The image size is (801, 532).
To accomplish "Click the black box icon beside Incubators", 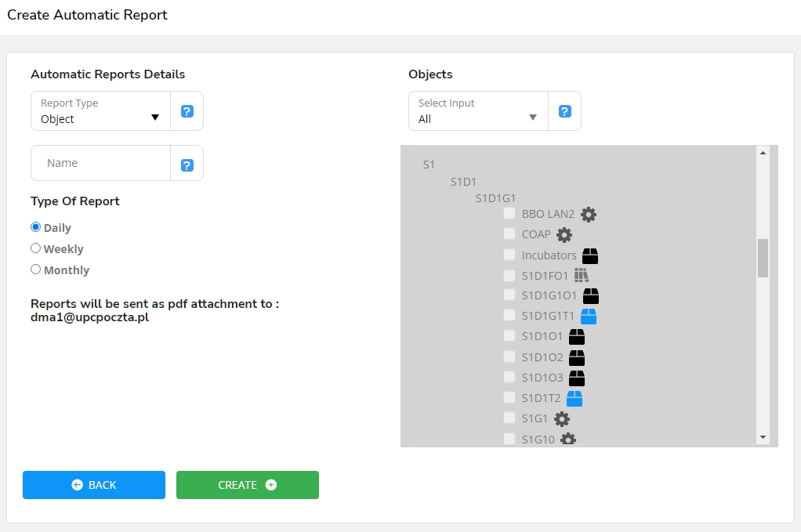I will (x=590, y=255).
